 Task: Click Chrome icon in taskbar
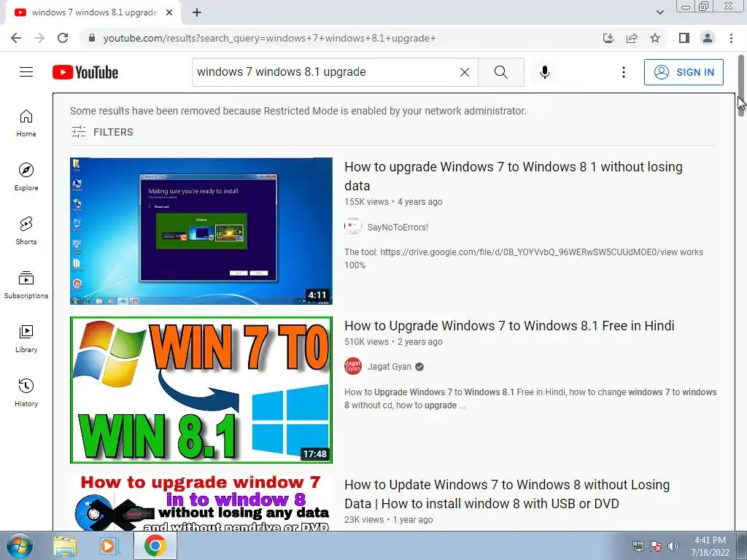(x=155, y=545)
